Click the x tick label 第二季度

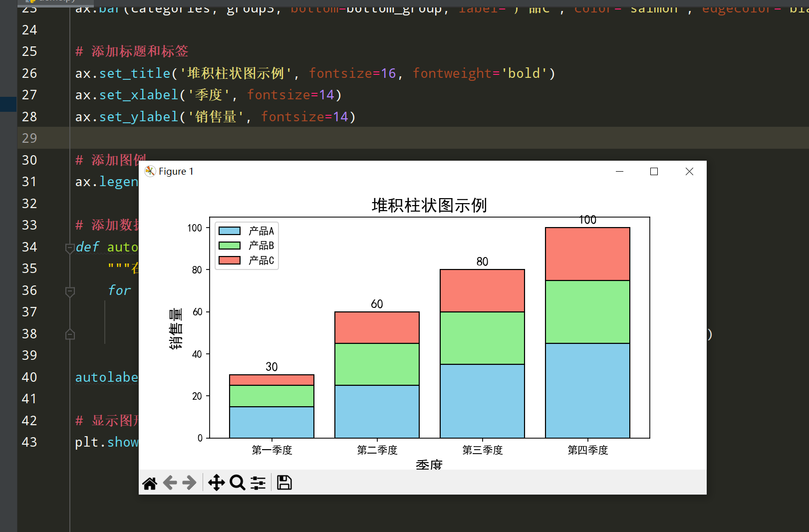tap(377, 450)
